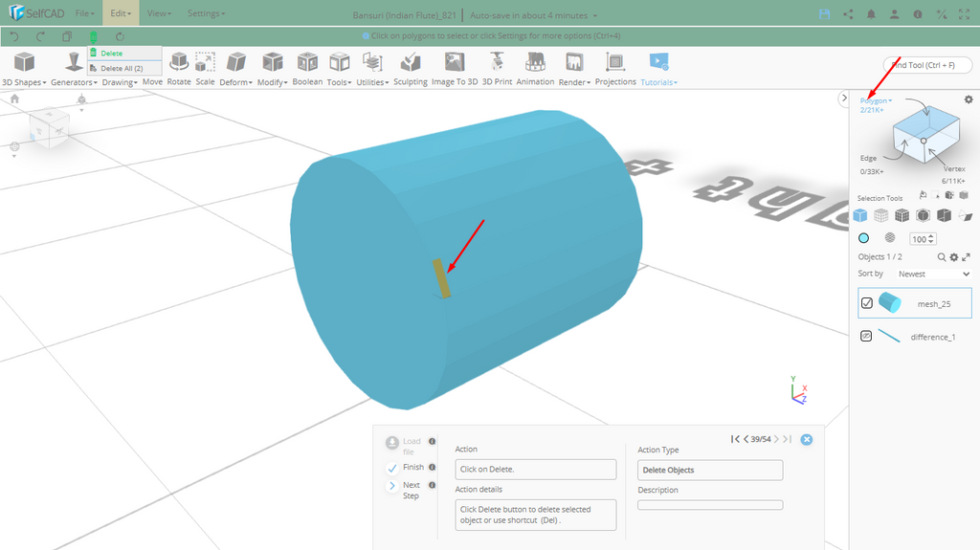Screen dimensions: 980x550
Task: Select the Boolean tool
Action: (x=307, y=64)
